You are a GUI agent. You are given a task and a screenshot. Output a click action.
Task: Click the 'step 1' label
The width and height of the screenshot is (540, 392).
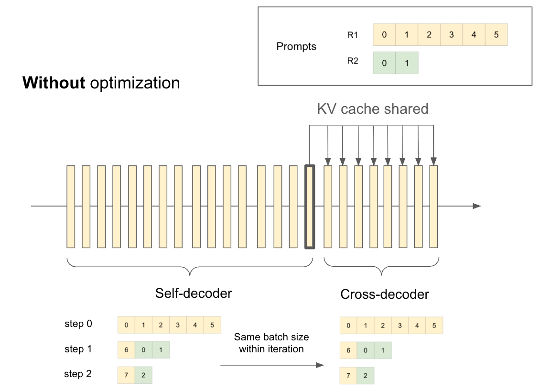[78, 349]
